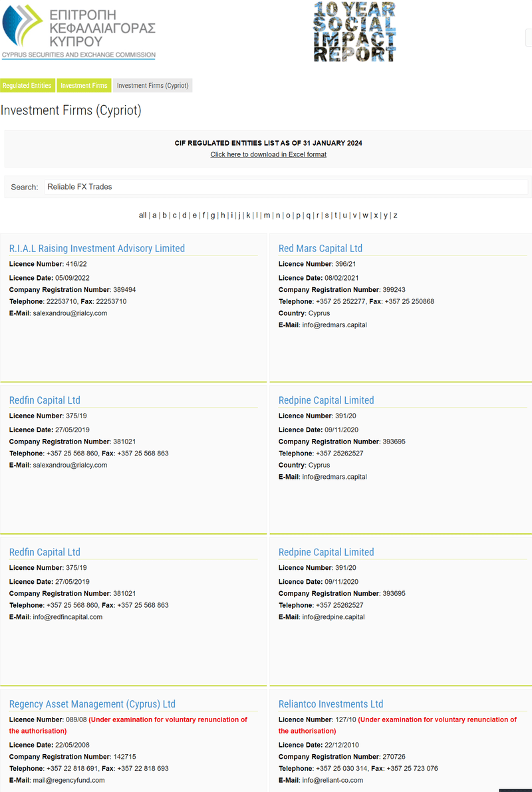Select the Investment Firms (Cypriot) breadcrumb
Screen dimensions: 532x792
click(x=152, y=85)
